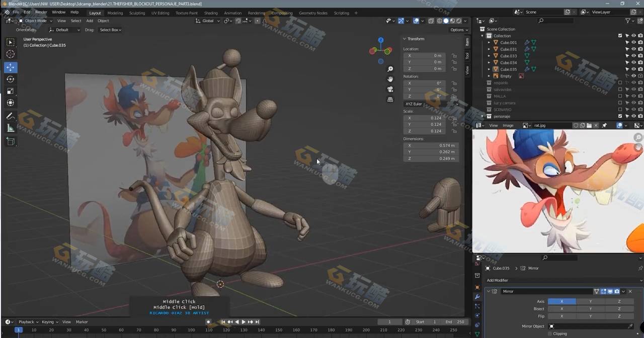644x338 pixels.
Task: Expand the Cube.034 tree item
Action: 489,62
